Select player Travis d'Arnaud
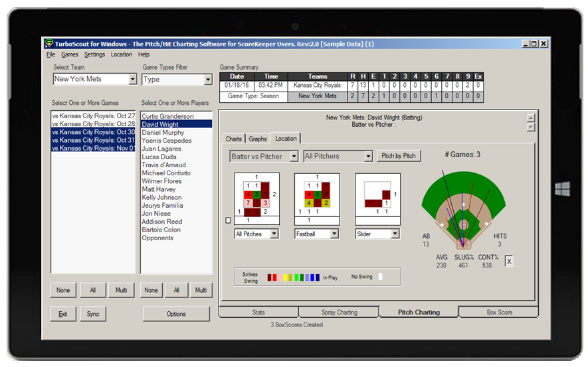This screenshot has height=367, width=588. tap(176, 165)
